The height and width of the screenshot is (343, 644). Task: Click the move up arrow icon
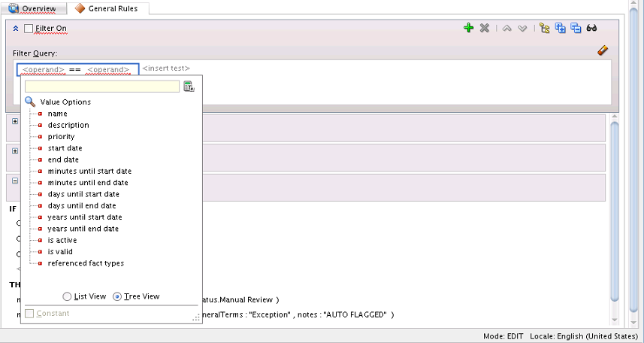tap(506, 29)
